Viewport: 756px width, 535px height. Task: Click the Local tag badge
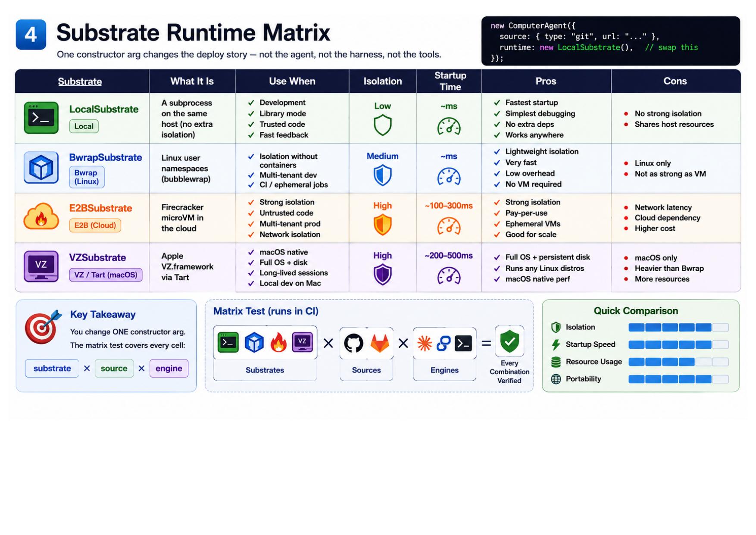click(x=84, y=126)
